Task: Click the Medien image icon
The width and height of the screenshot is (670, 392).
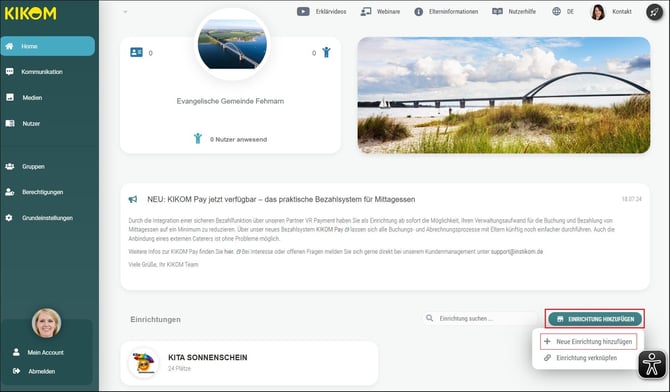Action: 10,97
